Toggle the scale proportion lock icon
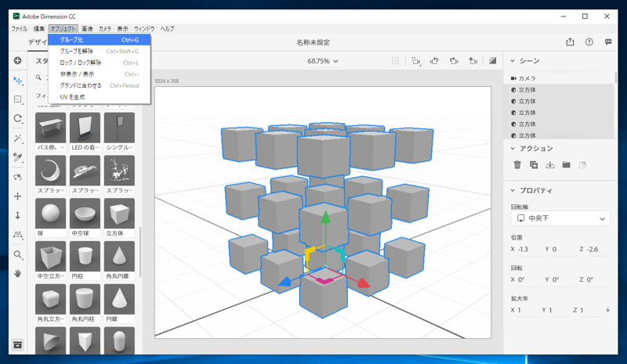Image resolution: width=627 pixels, height=364 pixels. click(608, 310)
